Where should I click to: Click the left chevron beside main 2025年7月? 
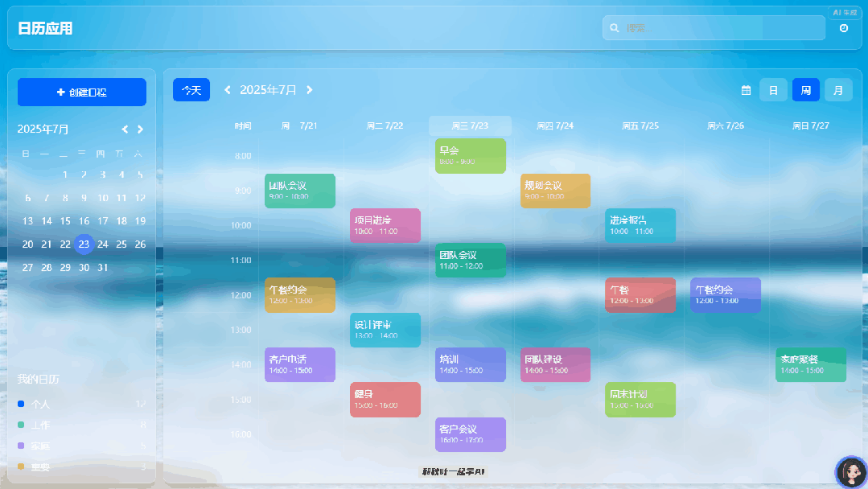coord(228,90)
